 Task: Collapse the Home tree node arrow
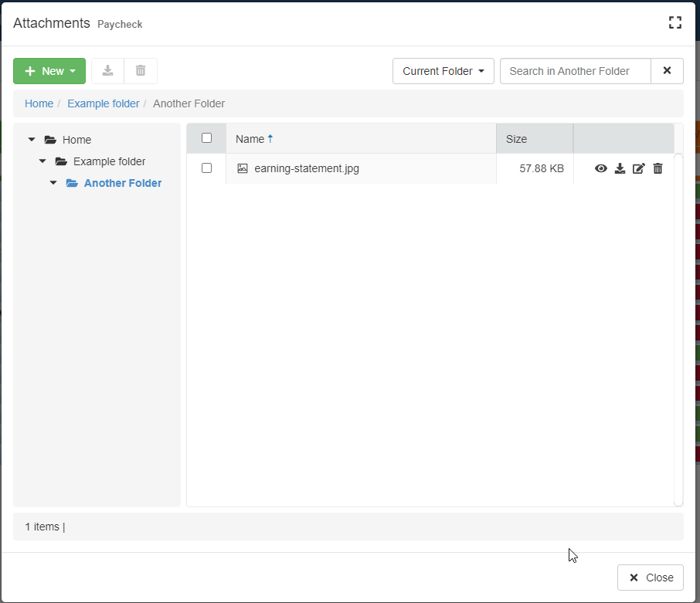[32, 140]
